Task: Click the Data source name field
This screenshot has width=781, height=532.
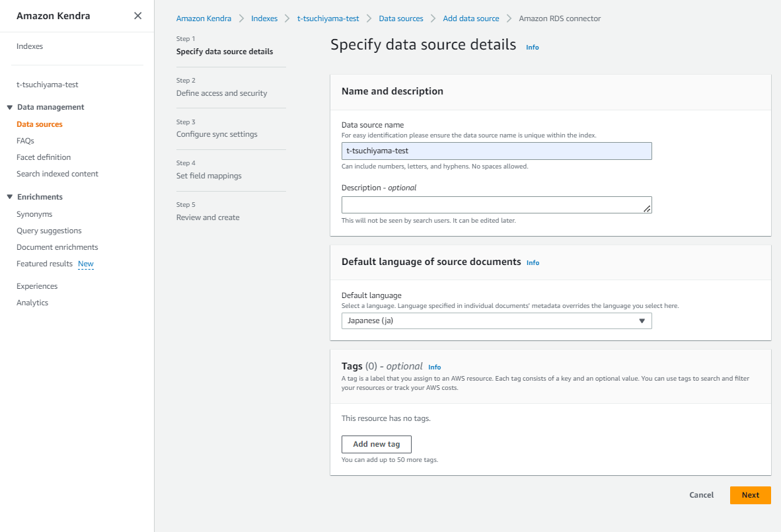Action: click(x=496, y=151)
